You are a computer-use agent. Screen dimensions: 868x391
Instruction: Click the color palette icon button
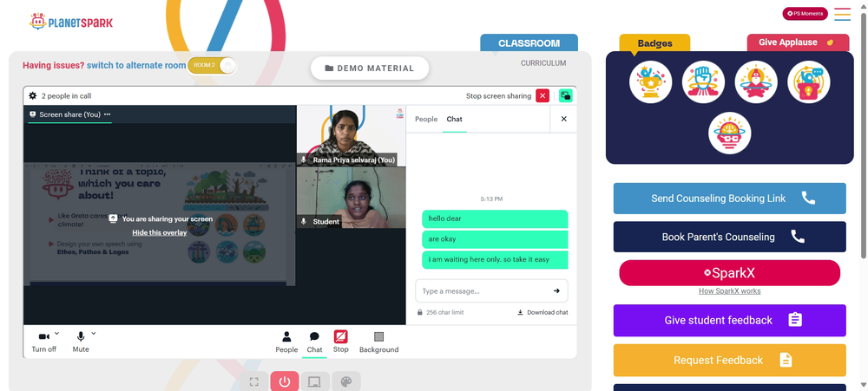tap(346, 381)
